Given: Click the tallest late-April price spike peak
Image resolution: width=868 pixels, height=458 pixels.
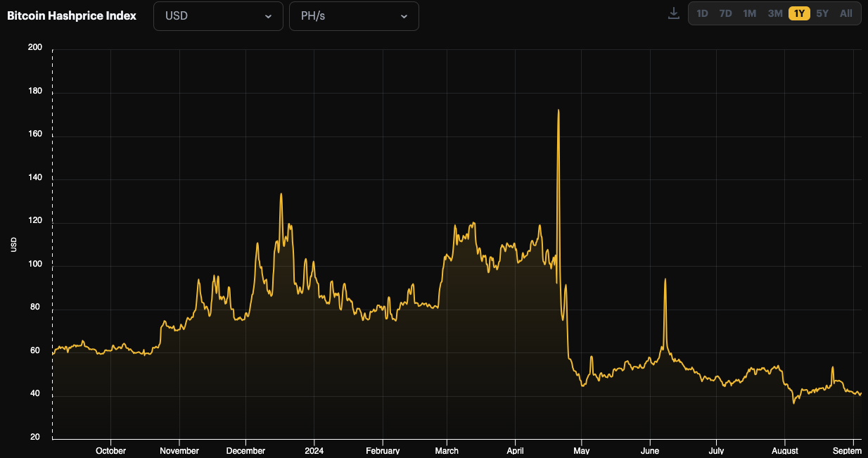Looking at the screenshot, I should point(559,110).
